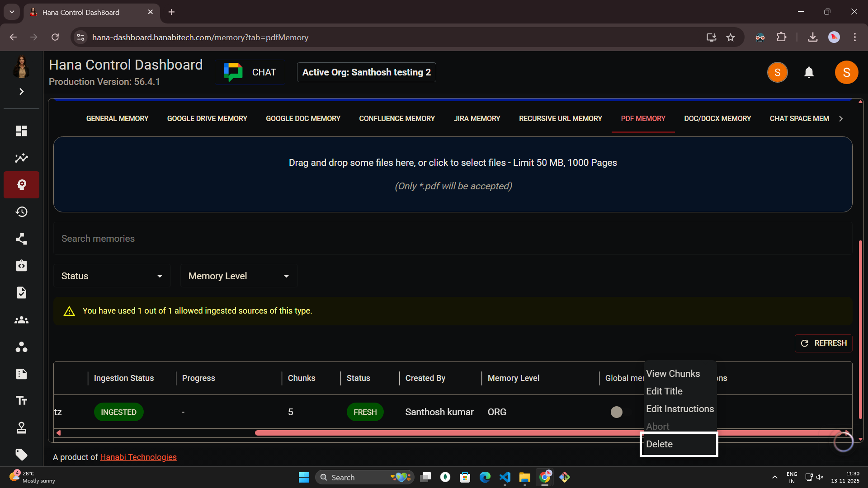Select the document verification sidebar icon
This screenshot has width=868, height=488.
(x=21, y=292)
